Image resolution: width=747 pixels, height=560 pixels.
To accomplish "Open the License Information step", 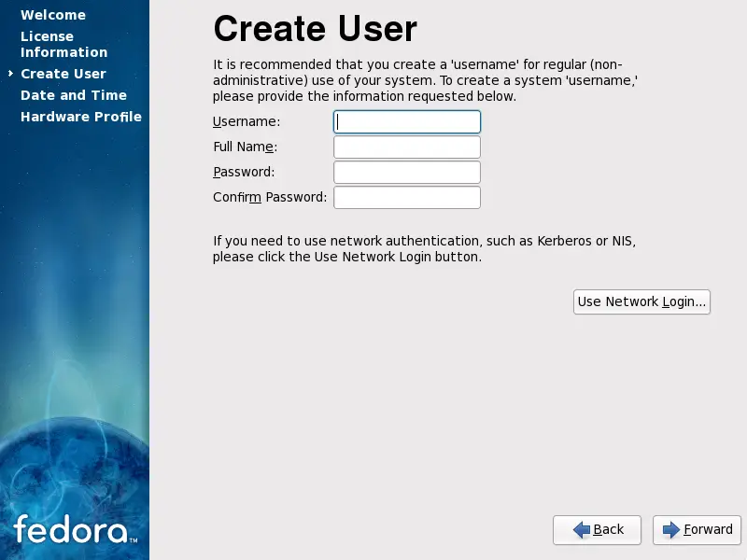I will click(x=63, y=44).
